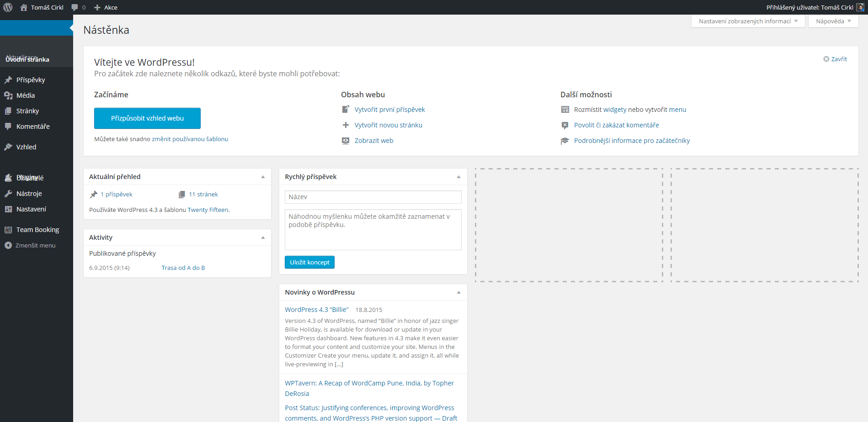Viewport: 868px width, 422px height.
Task: Collapse the Aktuální přehled widget
Action: (263, 177)
